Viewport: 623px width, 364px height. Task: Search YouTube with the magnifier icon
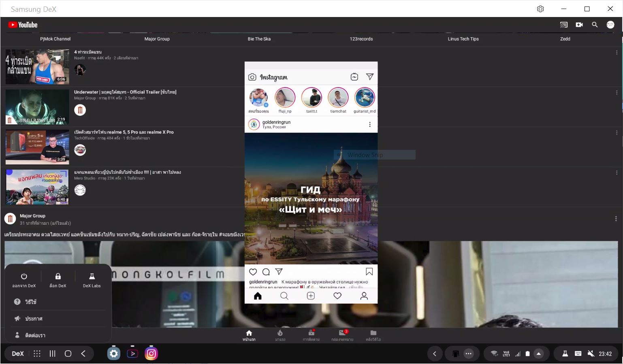pos(595,25)
